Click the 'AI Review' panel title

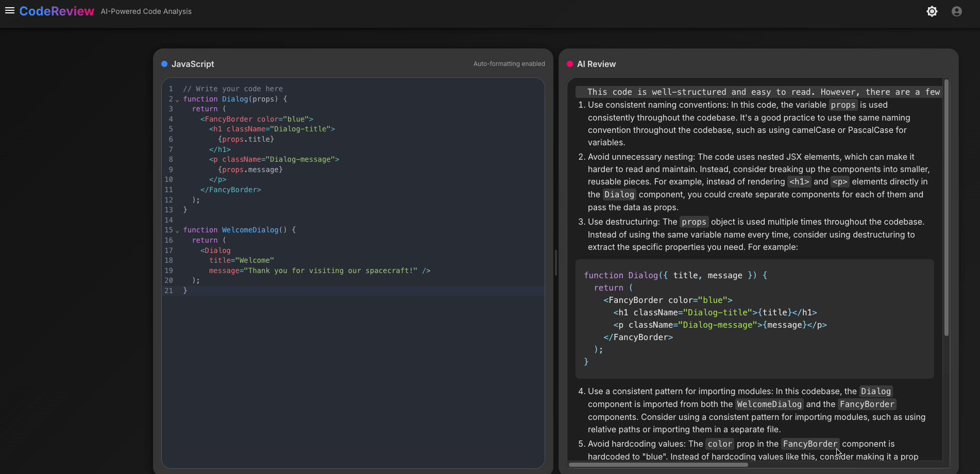(596, 64)
